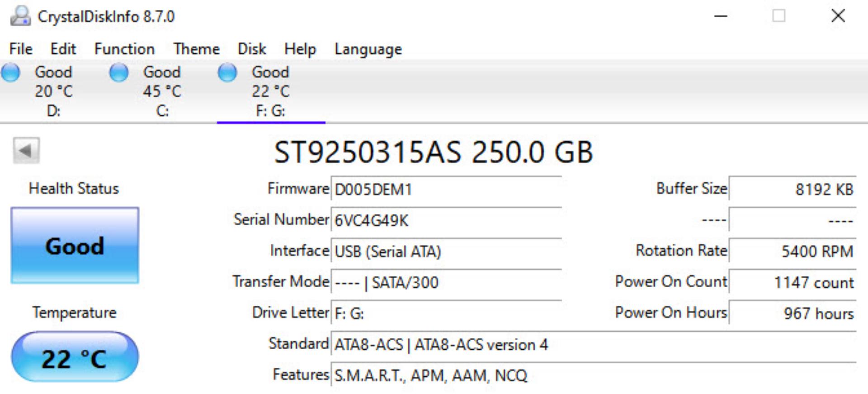The image size is (868, 394).
Task: Click the Rotation Rate value 5400 RPM
Action: point(793,251)
